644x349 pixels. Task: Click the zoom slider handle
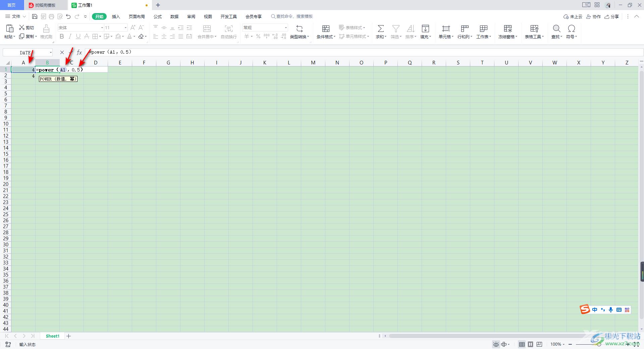click(x=599, y=344)
